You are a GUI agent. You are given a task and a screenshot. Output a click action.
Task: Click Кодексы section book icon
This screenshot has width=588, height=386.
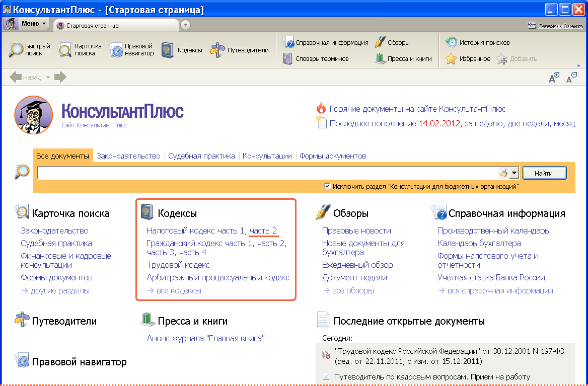[x=147, y=212]
